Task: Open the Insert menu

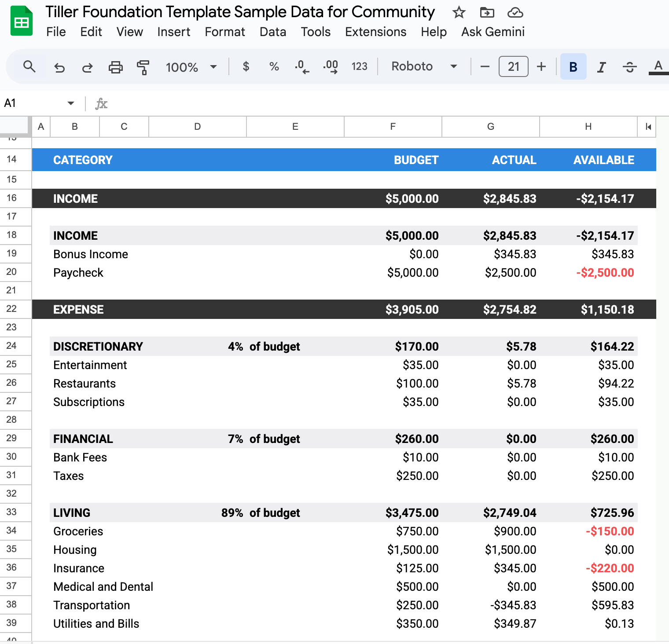Action: tap(173, 32)
